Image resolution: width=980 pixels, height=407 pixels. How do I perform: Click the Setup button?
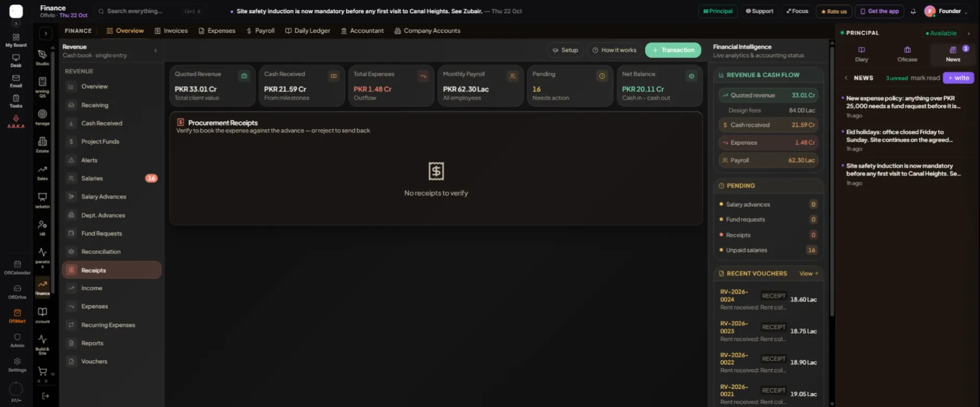[x=565, y=50]
